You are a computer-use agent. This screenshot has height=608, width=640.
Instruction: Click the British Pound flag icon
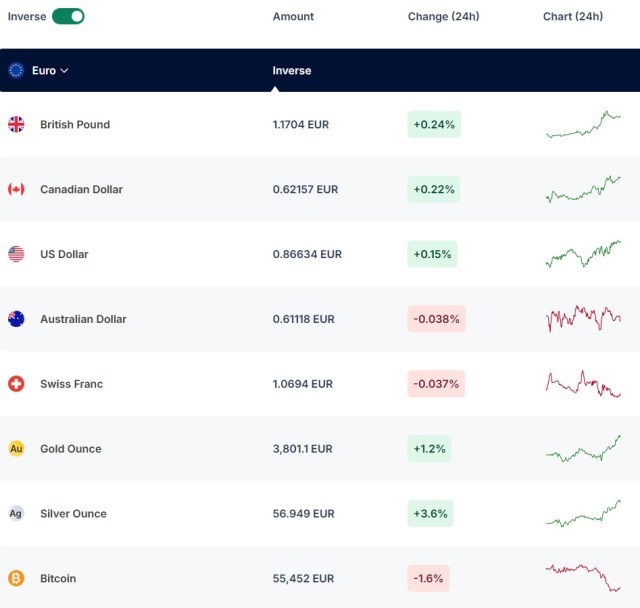point(16,124)
